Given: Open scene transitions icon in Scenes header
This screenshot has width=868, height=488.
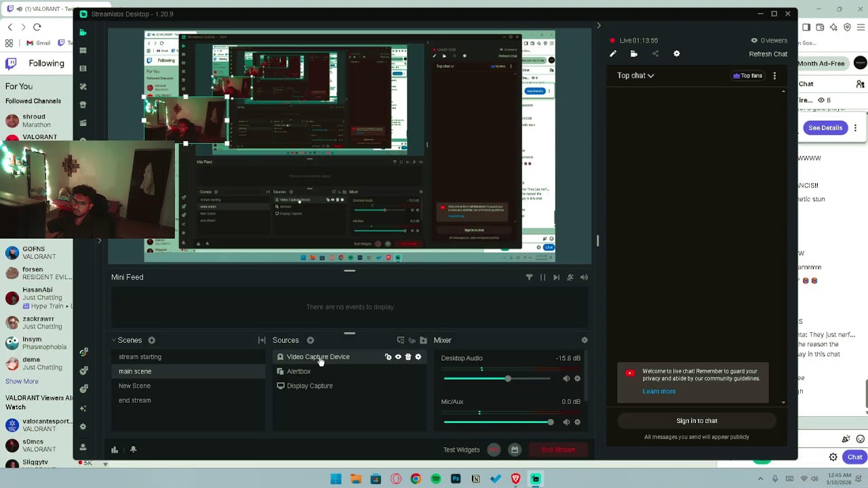Looking at the screenshot, I should [x=262, y=340].
